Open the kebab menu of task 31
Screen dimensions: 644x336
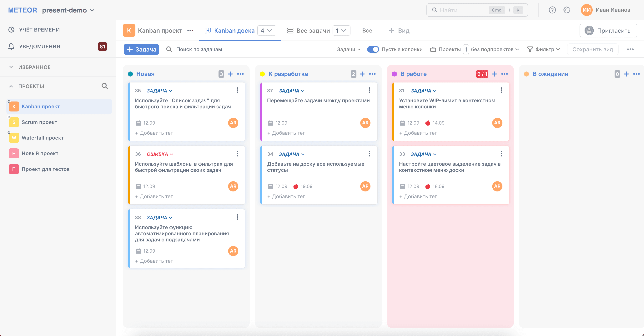click(x=501, y=90)
